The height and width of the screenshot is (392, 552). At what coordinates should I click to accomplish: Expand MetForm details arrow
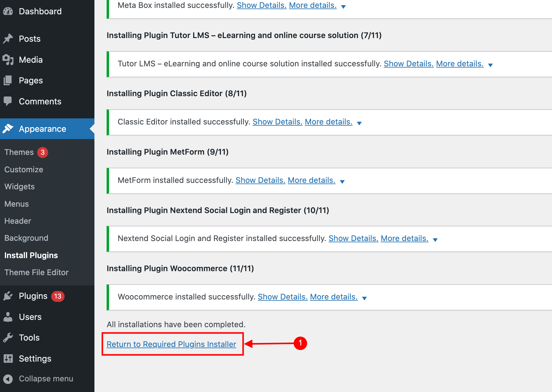pos(342,182)
